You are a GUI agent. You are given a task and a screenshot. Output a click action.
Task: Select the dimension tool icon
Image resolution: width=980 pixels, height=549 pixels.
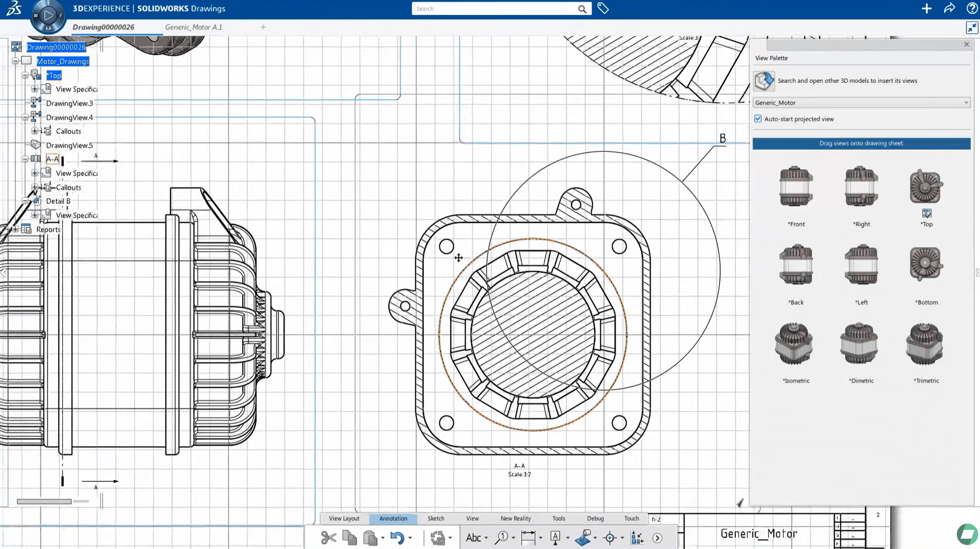[x=528, y=538]
